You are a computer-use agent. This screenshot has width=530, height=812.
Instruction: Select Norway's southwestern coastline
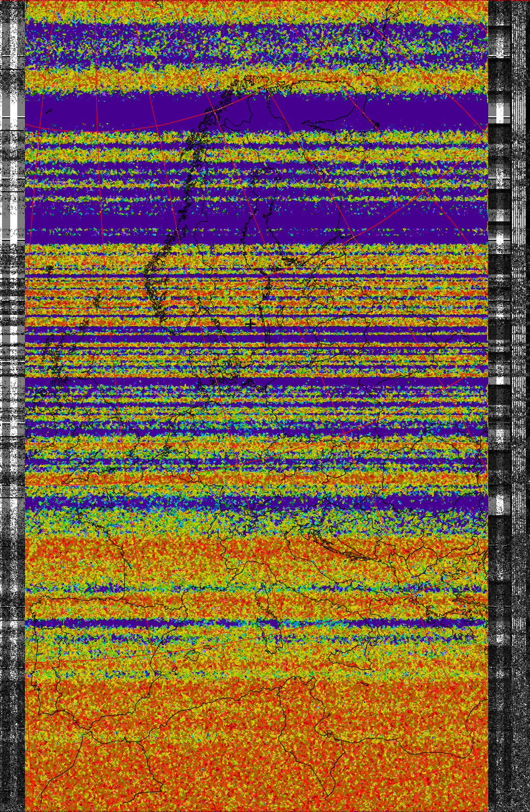pos(149,286)
